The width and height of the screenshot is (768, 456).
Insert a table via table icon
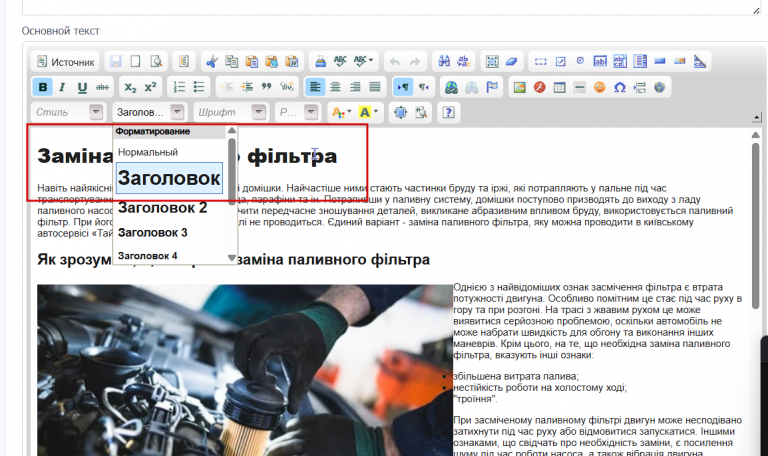[x=559, y=87]
